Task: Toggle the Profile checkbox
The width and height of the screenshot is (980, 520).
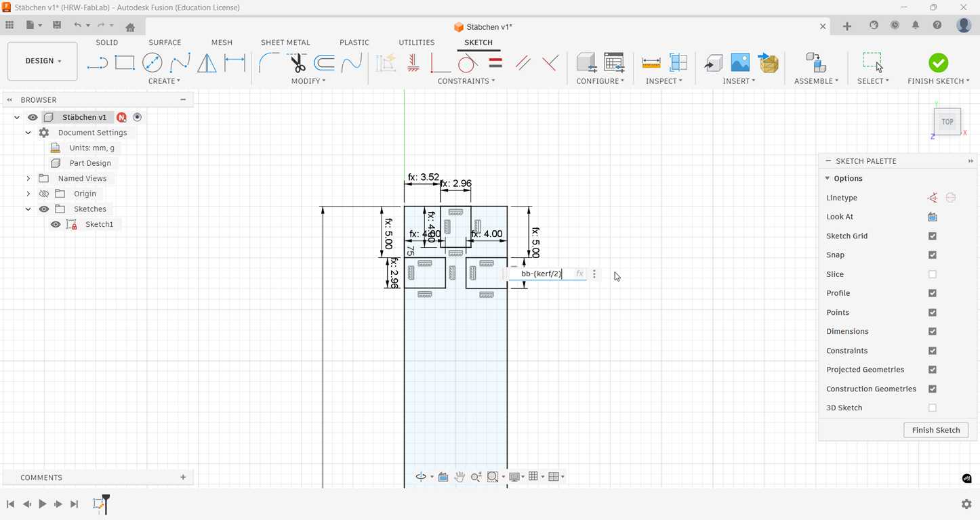Action: coord(933,293)
